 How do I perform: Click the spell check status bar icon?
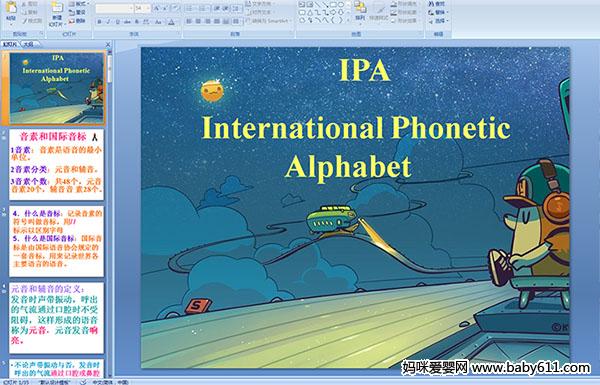point(83,382)
